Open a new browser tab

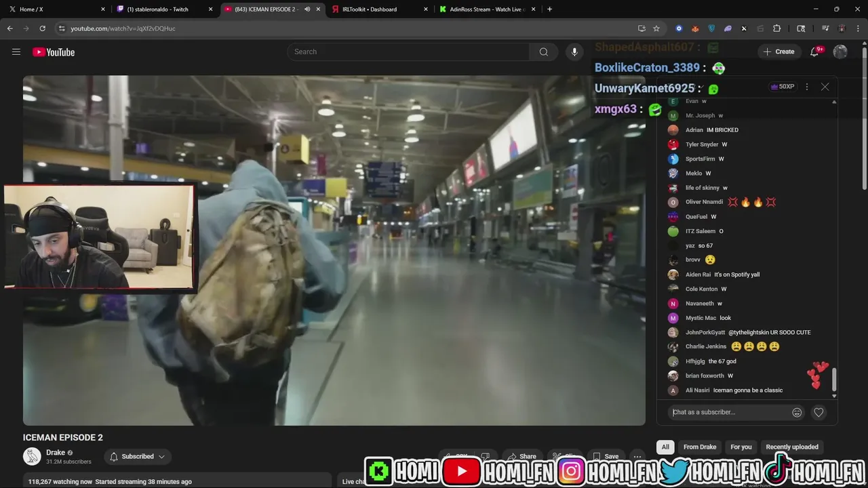(549, 9)
